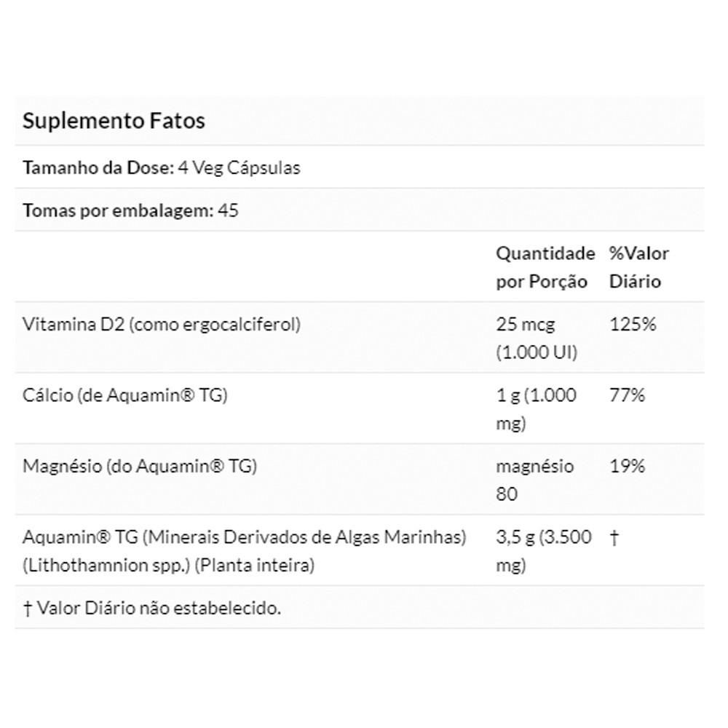This screenshot has width=728, height=728.
Task: Select the 19% daily value
Action: tap(627, 466)
